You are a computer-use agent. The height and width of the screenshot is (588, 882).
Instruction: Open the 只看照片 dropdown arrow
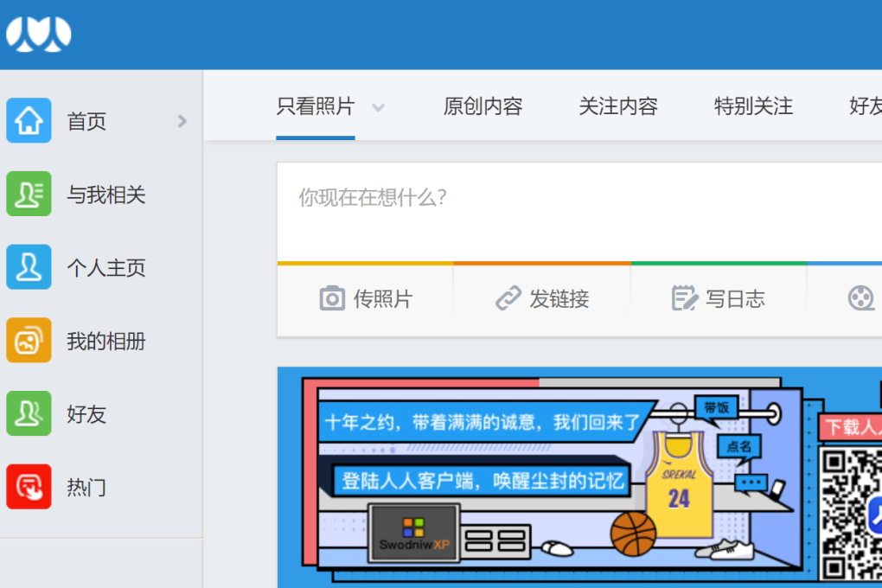pyautogui.click(x=378, y=106)
